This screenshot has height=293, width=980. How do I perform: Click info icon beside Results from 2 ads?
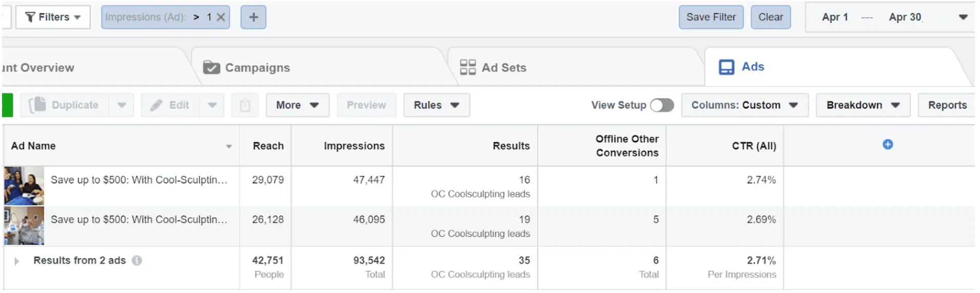(136, 260)
